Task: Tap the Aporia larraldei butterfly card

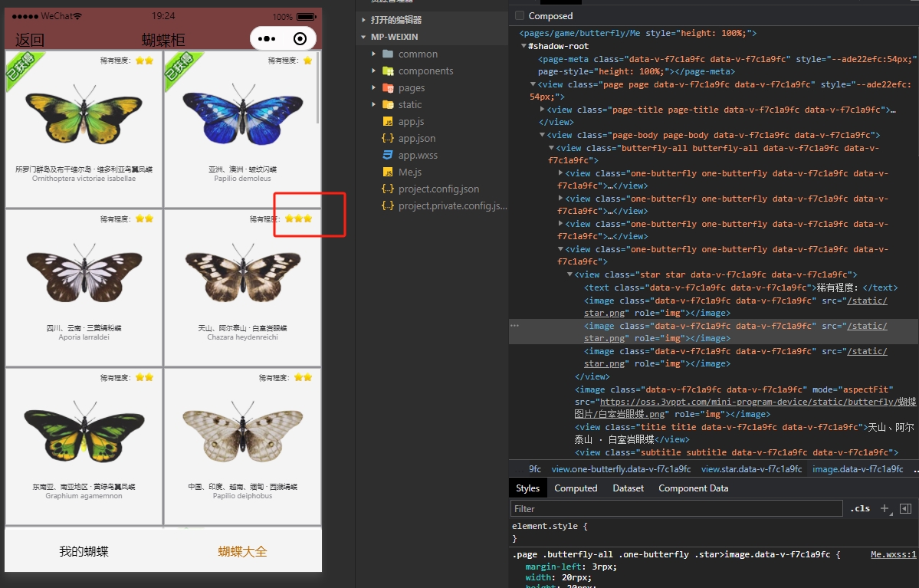Action: [x=84, y=287]
